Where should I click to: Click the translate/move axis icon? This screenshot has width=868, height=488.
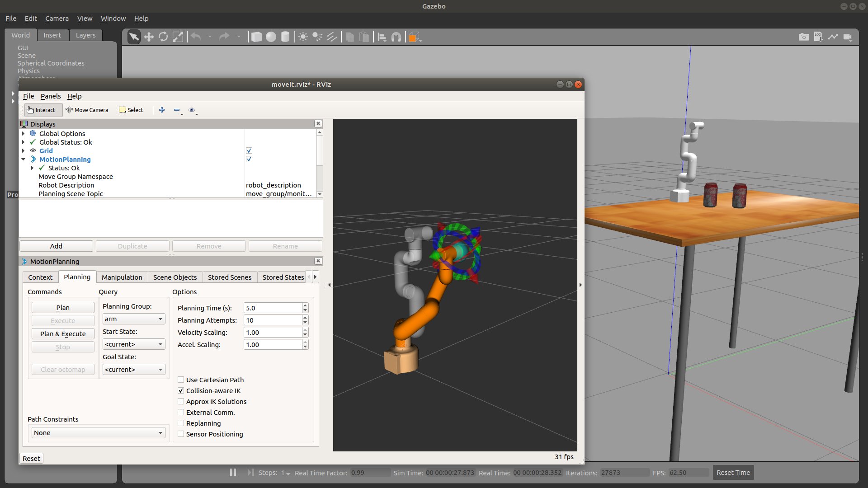[x=148, y=38]
